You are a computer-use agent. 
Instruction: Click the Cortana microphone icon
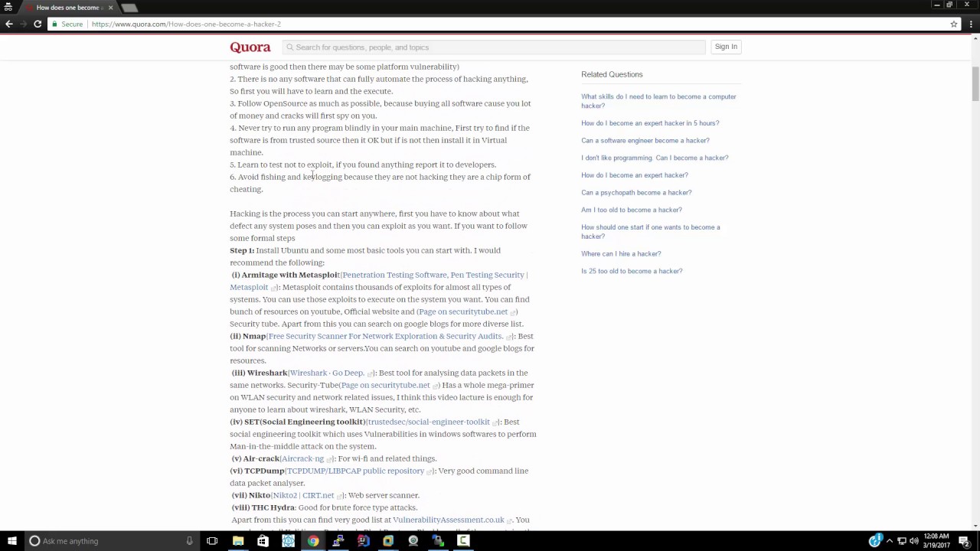point(189,541)
